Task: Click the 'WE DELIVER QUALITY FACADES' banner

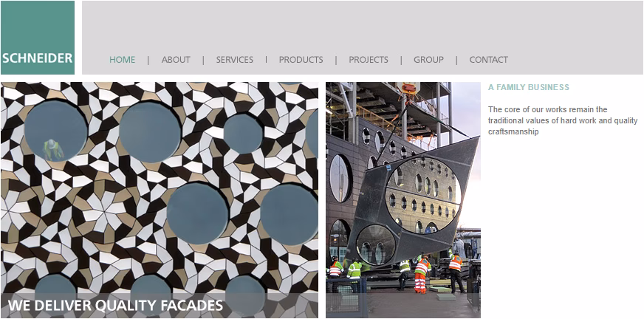Action: coord(115,306)
